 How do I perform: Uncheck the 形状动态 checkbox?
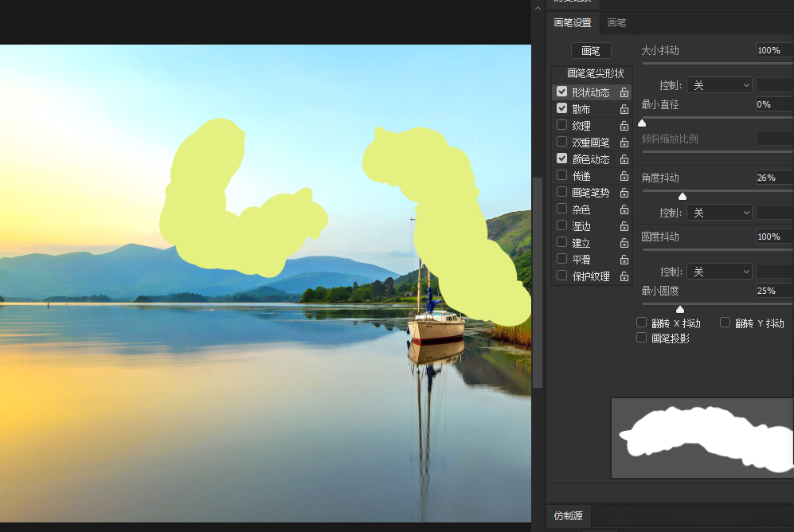[561, 91]
